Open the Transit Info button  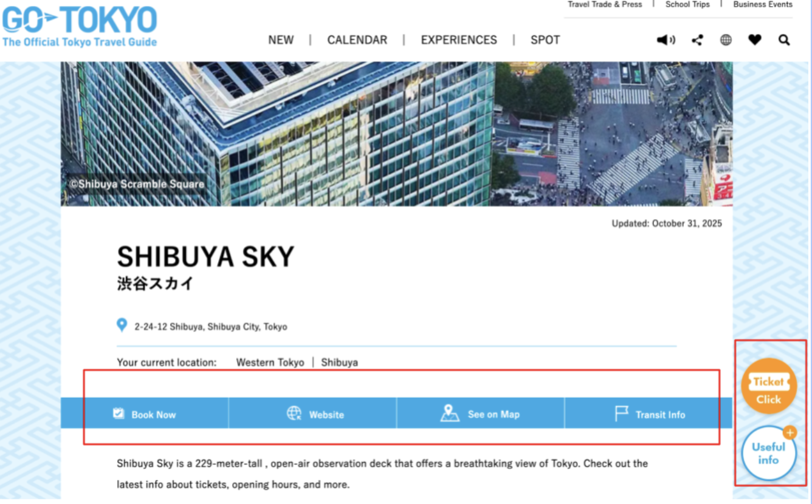tap(649, 414)
